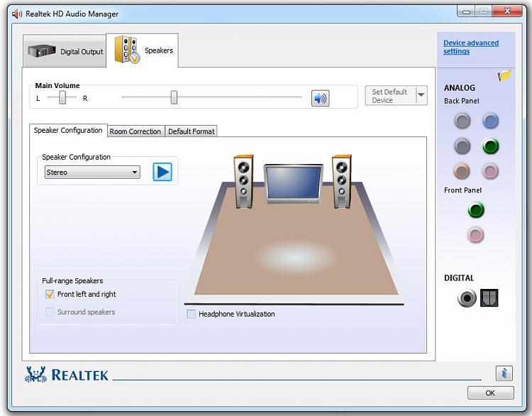Screen dimensions: 532x416
Task: Click the title bar speaker icon
Action: coord(16,14)
